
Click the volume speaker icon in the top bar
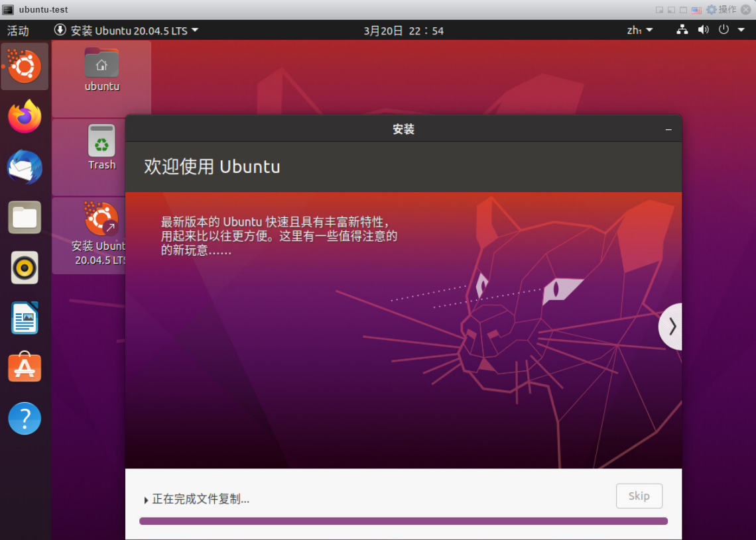pos(704,30)
